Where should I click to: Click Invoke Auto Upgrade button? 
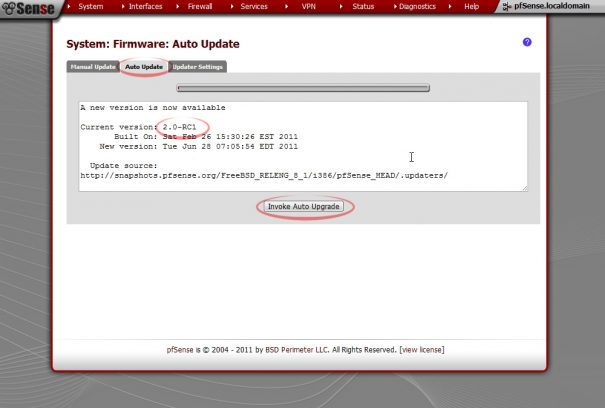pos(304,207)
